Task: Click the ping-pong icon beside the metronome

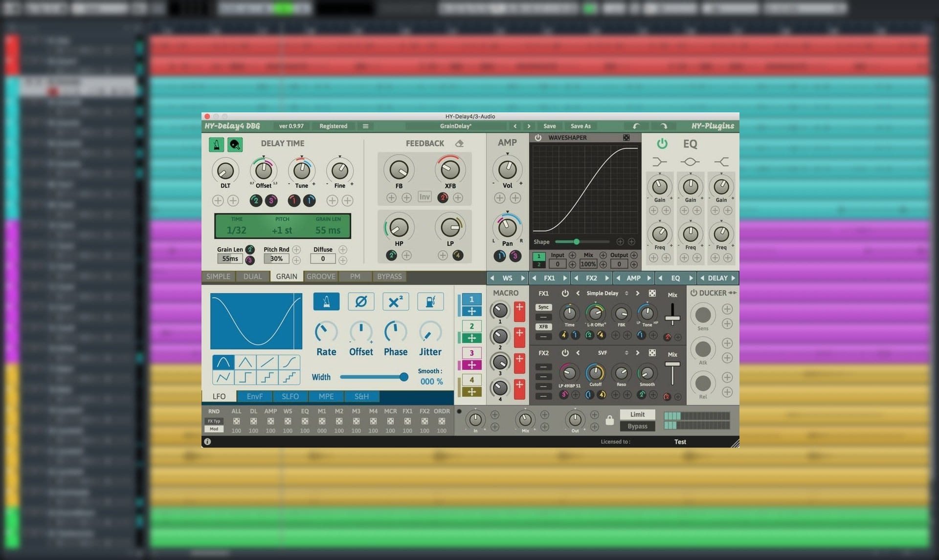Action: pyautogui.click(x=235, y=145)
